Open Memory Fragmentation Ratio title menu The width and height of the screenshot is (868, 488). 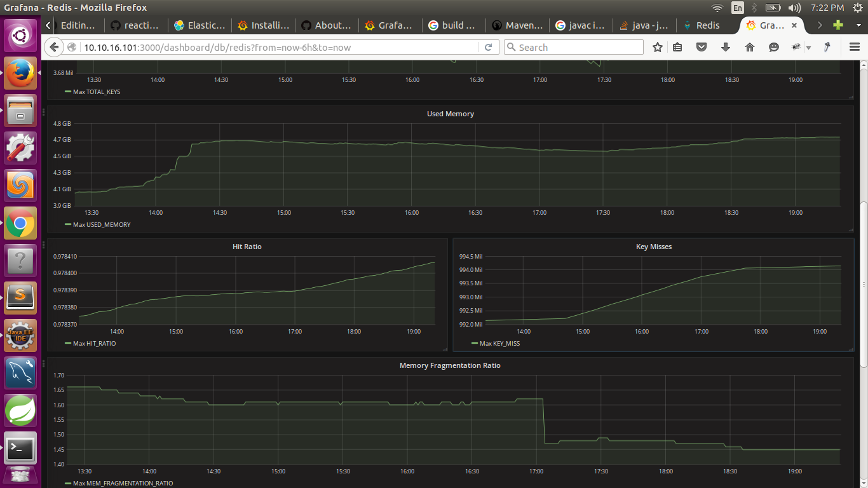[x=450, y=365]
